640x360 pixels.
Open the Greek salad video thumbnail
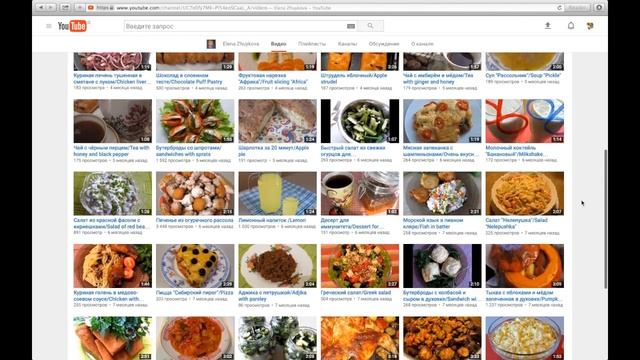tap(360, 266)
